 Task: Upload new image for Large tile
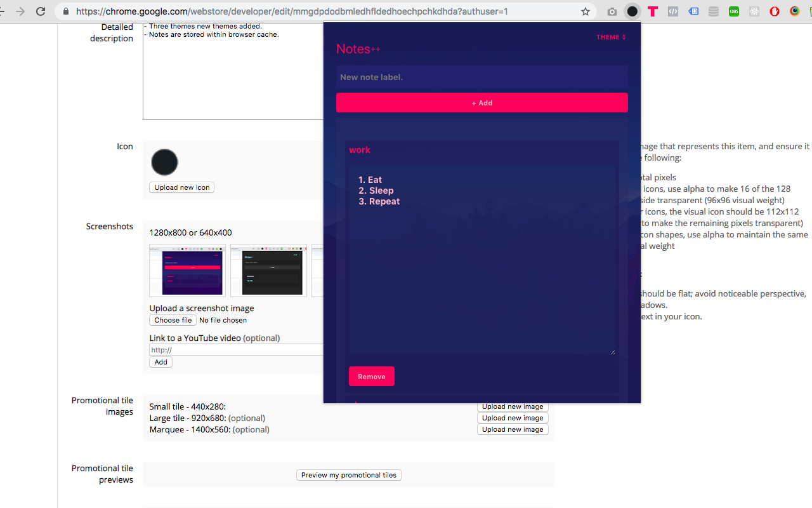[x=513, y=418]
